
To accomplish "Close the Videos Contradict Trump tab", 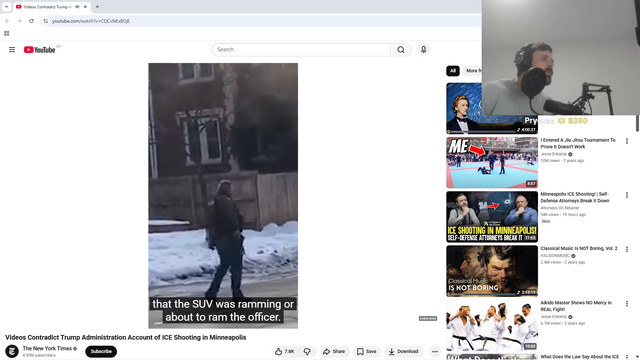I will tap(85, 7).
